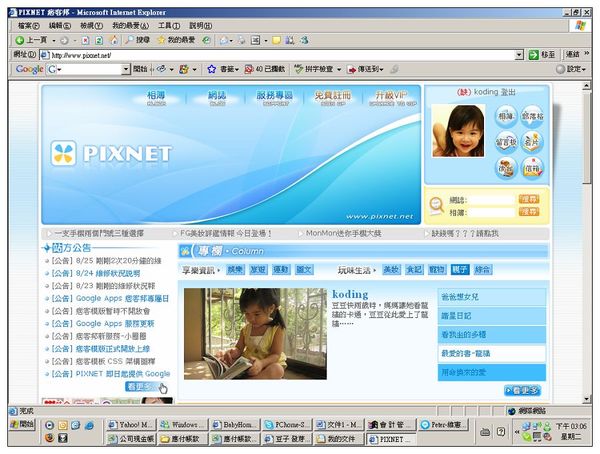Click the red Stop loading icon
The height and width of the screenshot is (454, 600).
tap(85, 40)
